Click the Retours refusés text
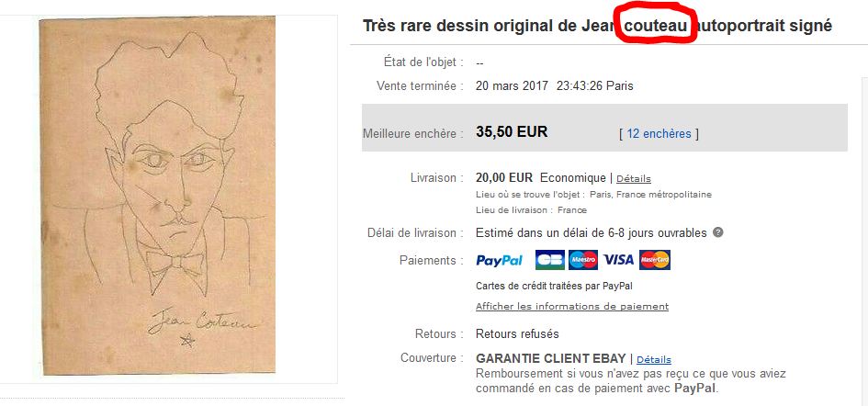 [517, 334]
